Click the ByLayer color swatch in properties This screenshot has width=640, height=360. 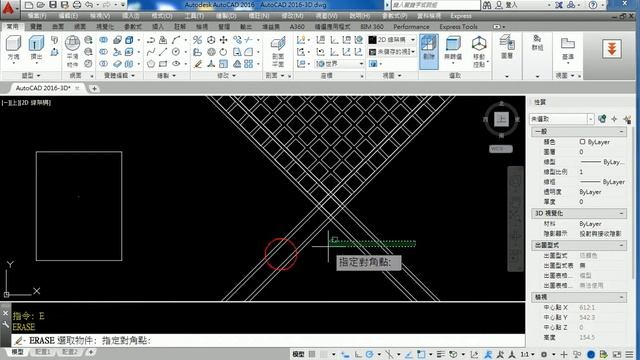pos(582,142)
